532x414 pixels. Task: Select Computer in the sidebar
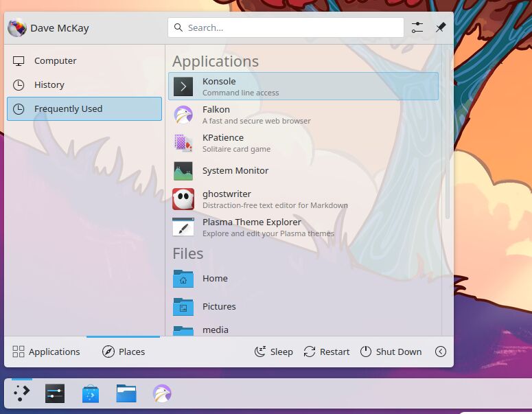84,61
